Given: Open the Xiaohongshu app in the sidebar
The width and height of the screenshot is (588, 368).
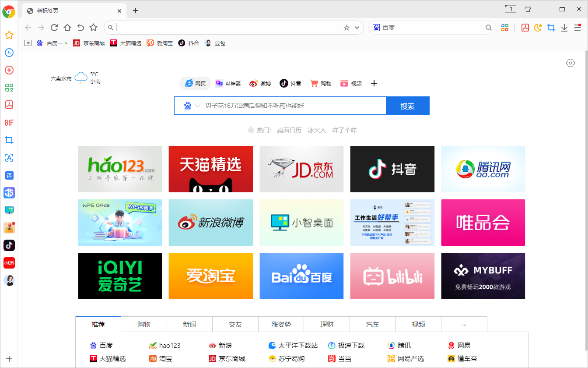Looking at the screenshot, I should click(x=9, y=263).
